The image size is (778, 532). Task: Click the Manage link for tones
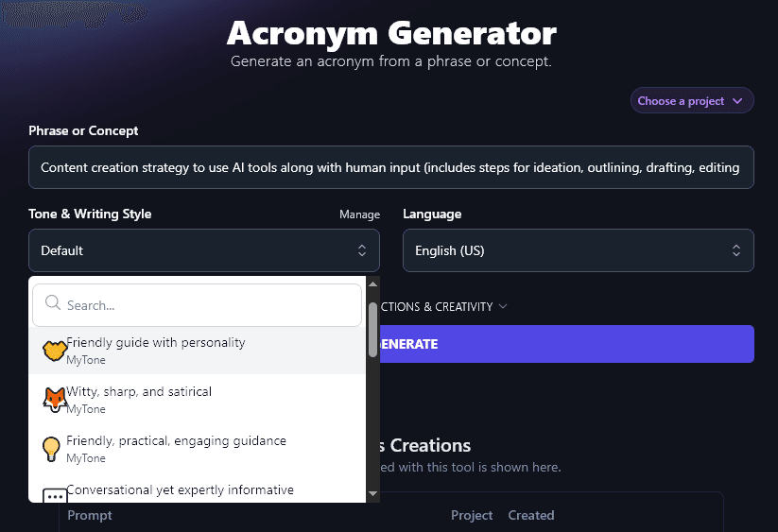[x=359, y=215]
